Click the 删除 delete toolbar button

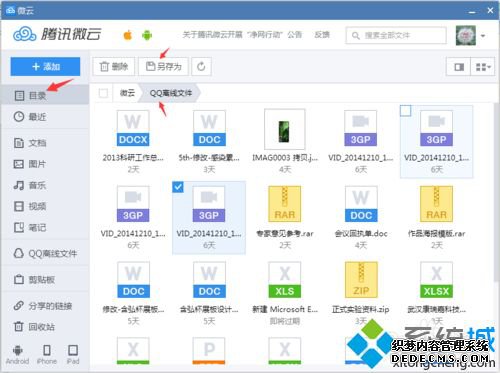(114, 67)
